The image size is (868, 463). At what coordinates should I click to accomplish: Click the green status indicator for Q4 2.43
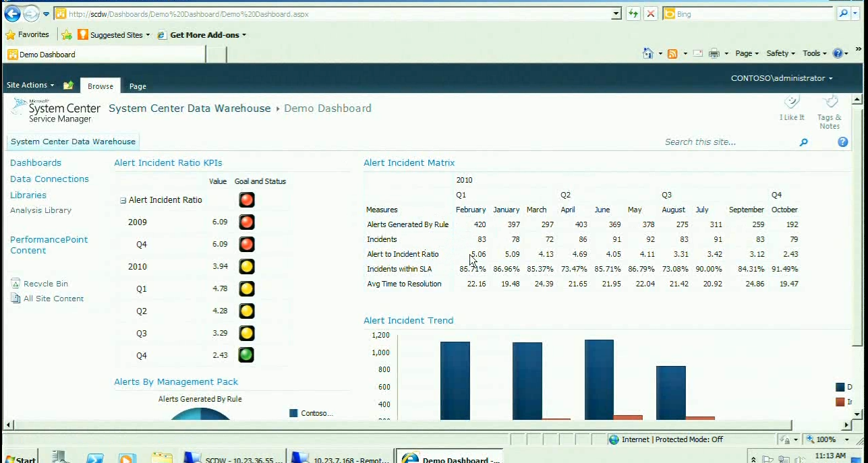click(x=246, y=355)
